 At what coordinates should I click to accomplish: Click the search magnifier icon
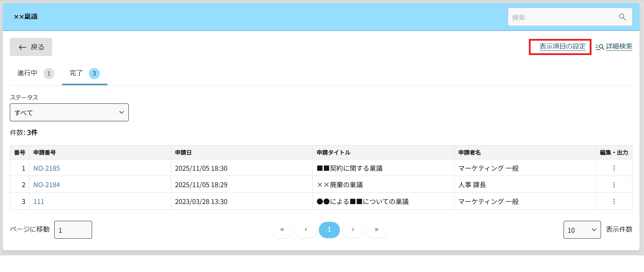click(x=622, y=17)
